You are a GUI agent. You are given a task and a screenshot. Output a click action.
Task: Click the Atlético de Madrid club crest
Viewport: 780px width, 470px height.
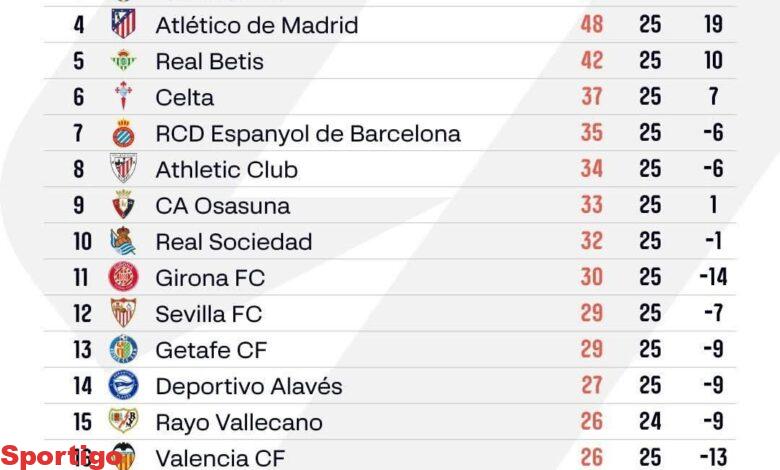pos(123,24)
